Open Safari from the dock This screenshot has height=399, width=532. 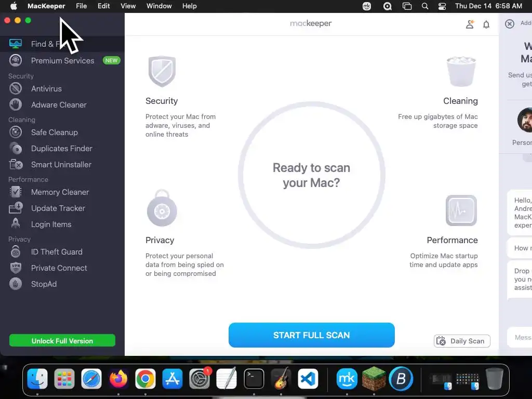91,379
